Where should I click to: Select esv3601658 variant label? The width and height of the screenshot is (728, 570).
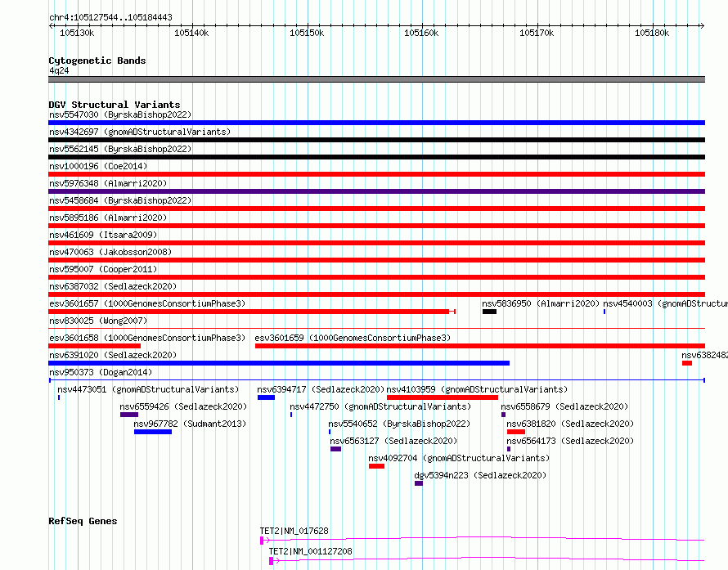click(x=147, y=338)
